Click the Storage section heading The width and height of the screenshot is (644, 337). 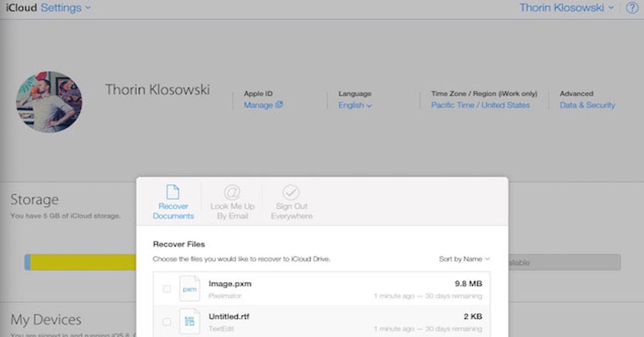(x=34, y=200)
